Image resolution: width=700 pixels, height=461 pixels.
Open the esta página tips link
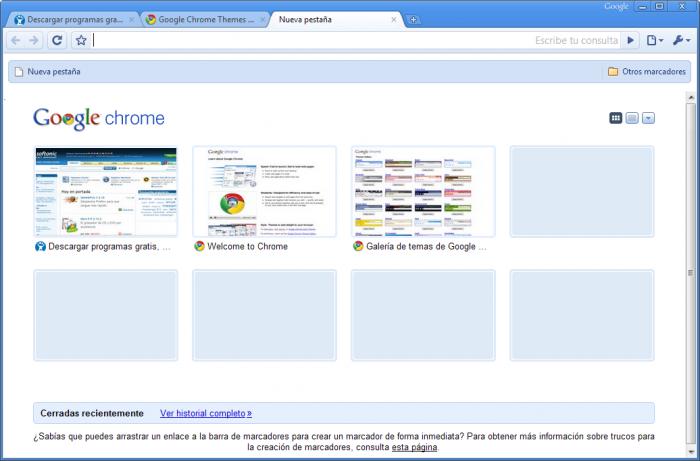[x=414, y=447]
